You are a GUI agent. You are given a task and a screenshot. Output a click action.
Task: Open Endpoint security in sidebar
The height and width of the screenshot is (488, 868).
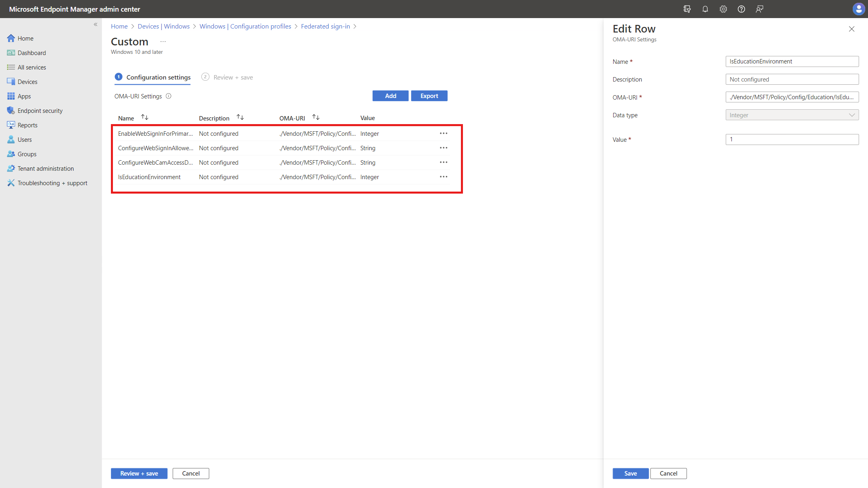[40, 110]
